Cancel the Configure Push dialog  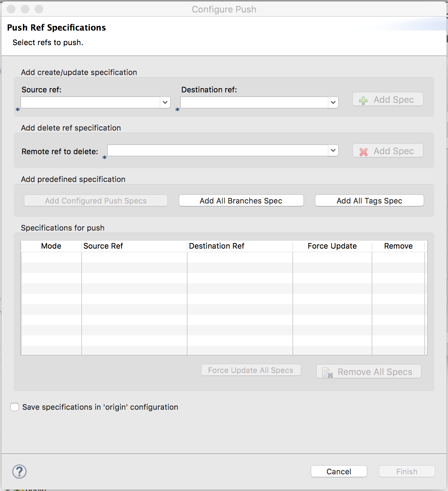pyautogui.click(x=339, y=472)
